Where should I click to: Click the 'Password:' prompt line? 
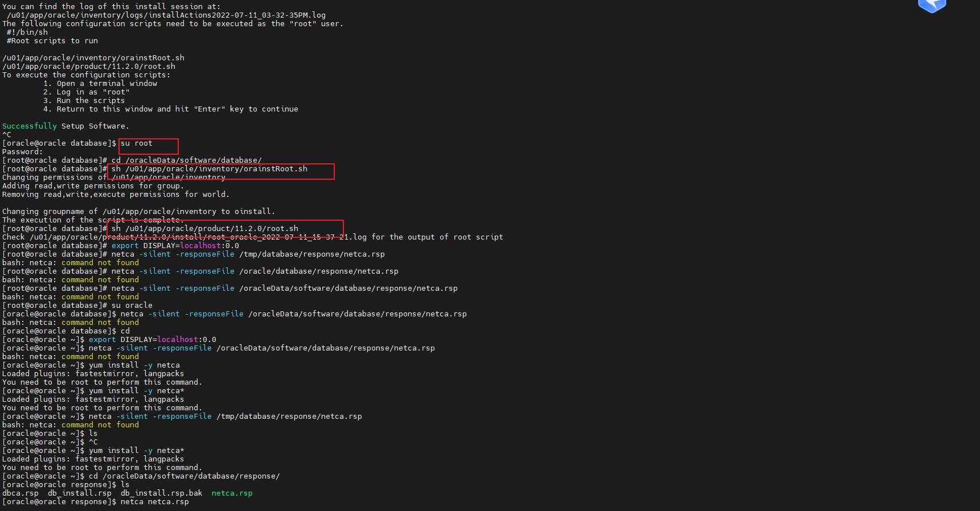coord(23,152)
